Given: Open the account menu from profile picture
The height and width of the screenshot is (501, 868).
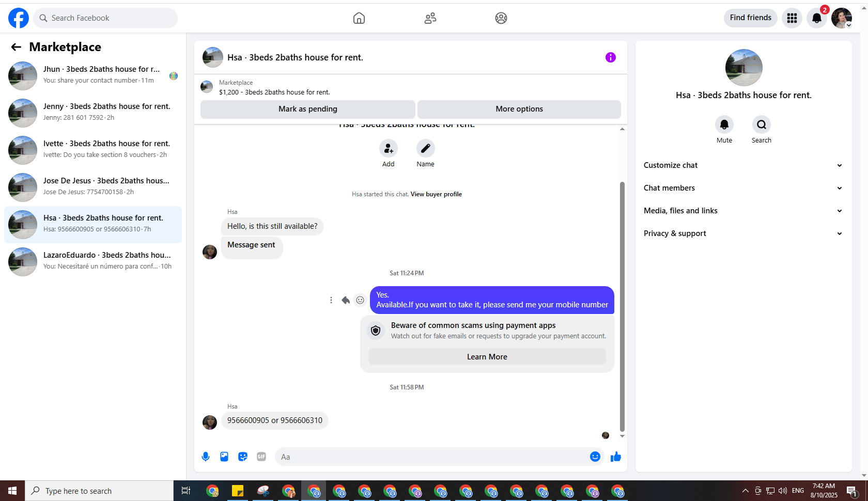Looking at the screenshot, I should pyautogui.click(x=842, y=18).
